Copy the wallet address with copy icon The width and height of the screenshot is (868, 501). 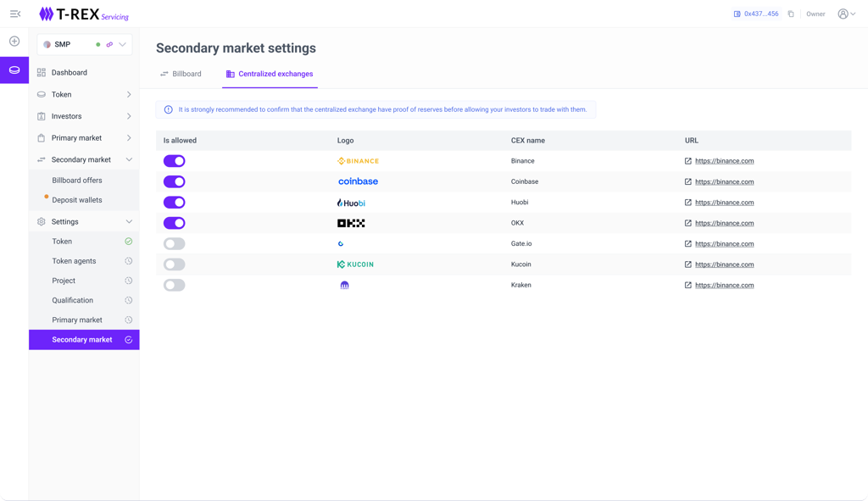(x=791, y=14)
